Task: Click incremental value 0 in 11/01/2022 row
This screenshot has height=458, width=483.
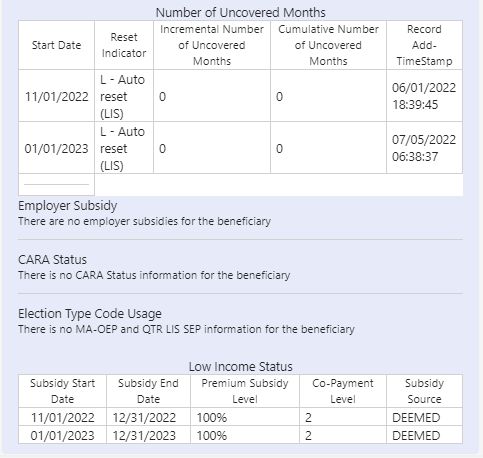Action: [162, 97]
